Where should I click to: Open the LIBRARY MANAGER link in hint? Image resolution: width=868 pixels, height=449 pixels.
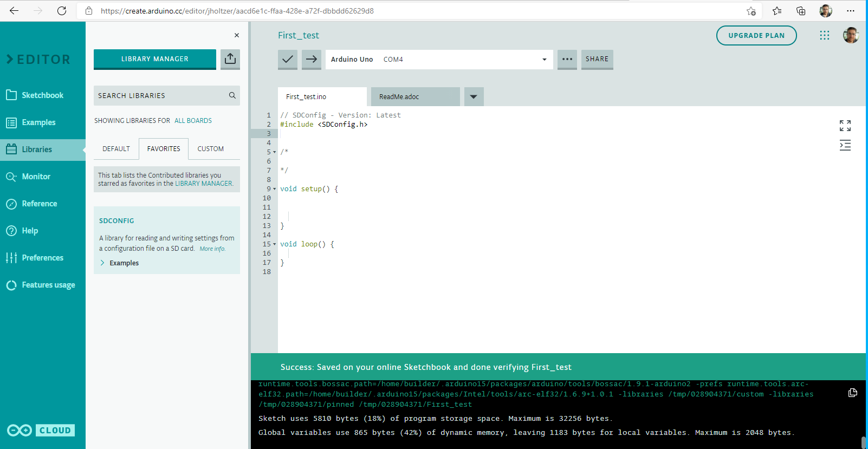click(x=204, y=184)
